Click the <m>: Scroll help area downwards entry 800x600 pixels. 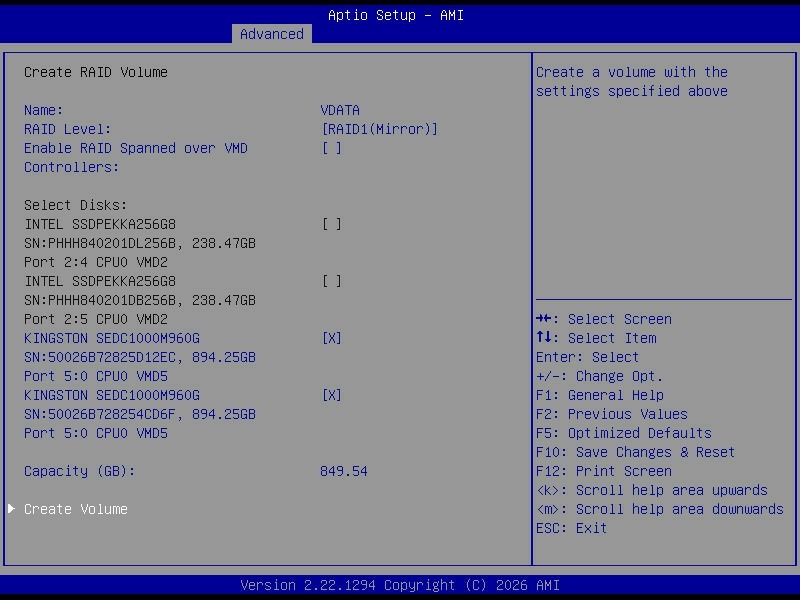(x=660, y=509)
